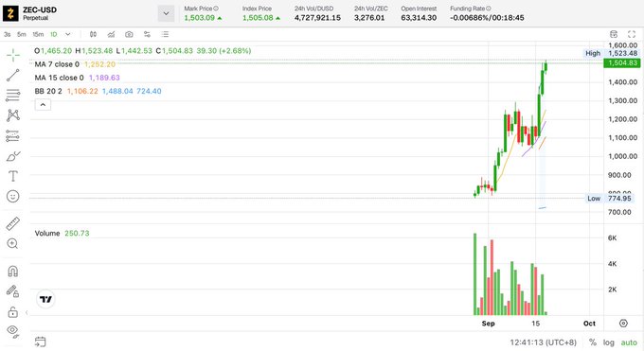This screenshot has height=351, width=644.
Task: Hide all drawings with eye icon
Action: [12, 331]
